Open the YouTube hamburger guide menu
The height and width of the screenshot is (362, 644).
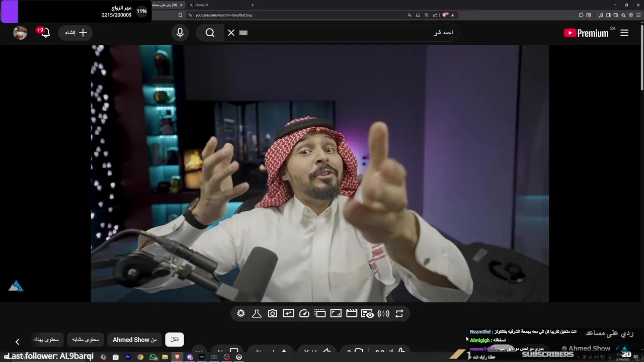tap(624, 33)
